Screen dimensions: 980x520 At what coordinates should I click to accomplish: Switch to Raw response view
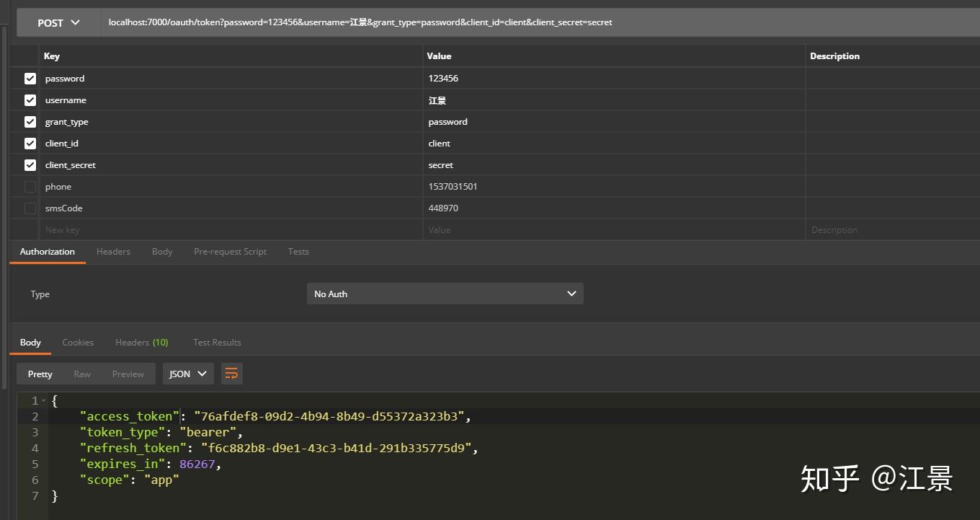[81, 373]
